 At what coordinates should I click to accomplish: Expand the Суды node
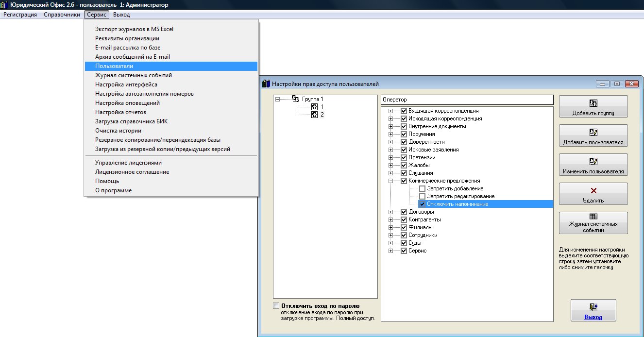(x=390, y=243)
